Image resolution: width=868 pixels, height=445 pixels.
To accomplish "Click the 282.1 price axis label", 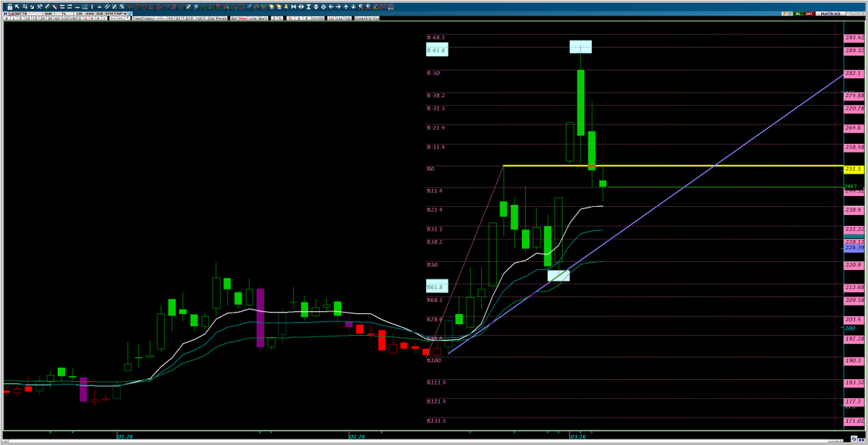I will click(855, 73).
